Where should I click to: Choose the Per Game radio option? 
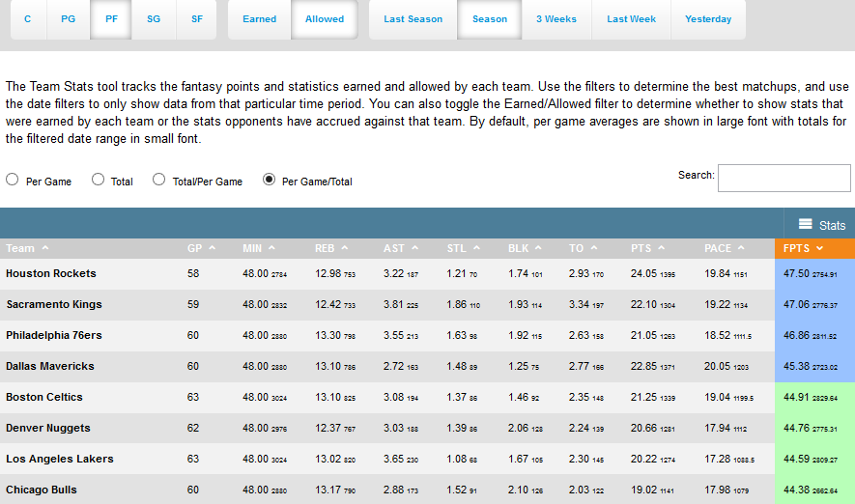pos(12,180)
